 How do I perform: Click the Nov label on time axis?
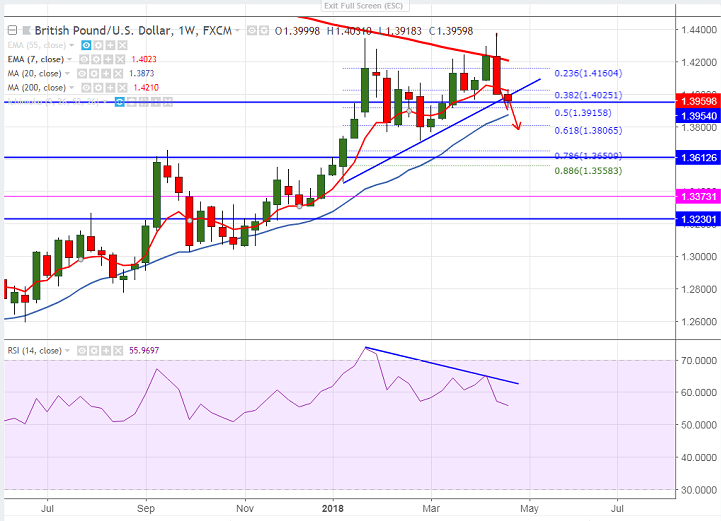click(x=245, y=509)
